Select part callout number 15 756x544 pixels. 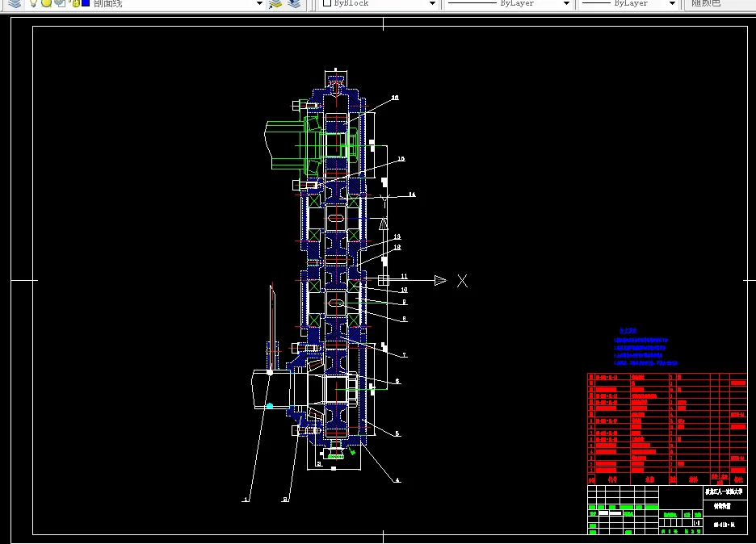point(401,159)
